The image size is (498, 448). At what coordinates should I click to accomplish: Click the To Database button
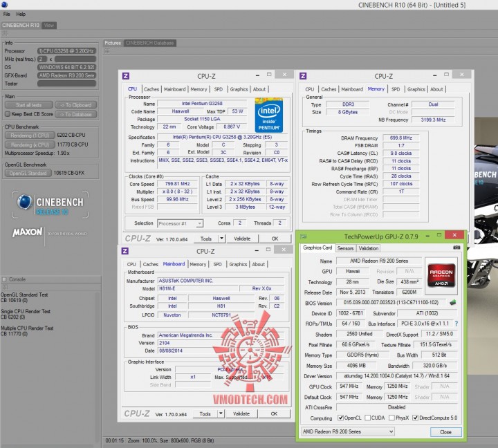tap(76, 114)
